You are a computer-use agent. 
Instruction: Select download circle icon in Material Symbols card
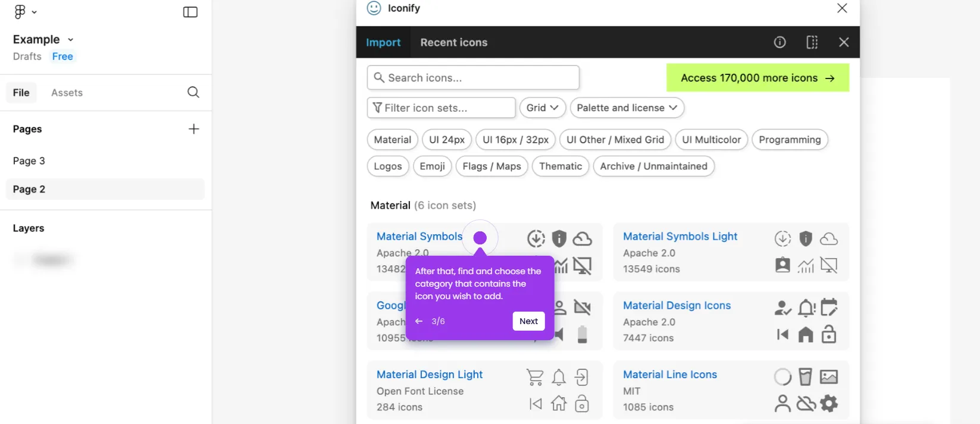[536, 239]
